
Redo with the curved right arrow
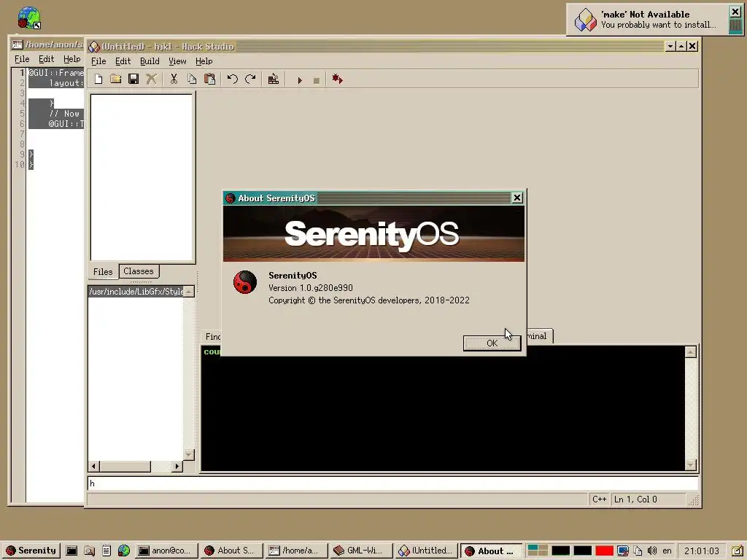[251, 79]
